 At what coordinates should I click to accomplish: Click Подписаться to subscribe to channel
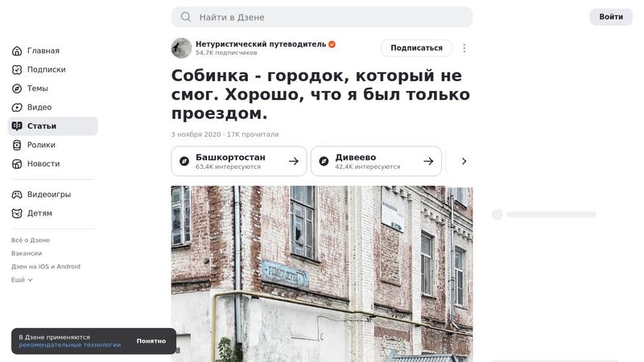click(x=416, y=48)
